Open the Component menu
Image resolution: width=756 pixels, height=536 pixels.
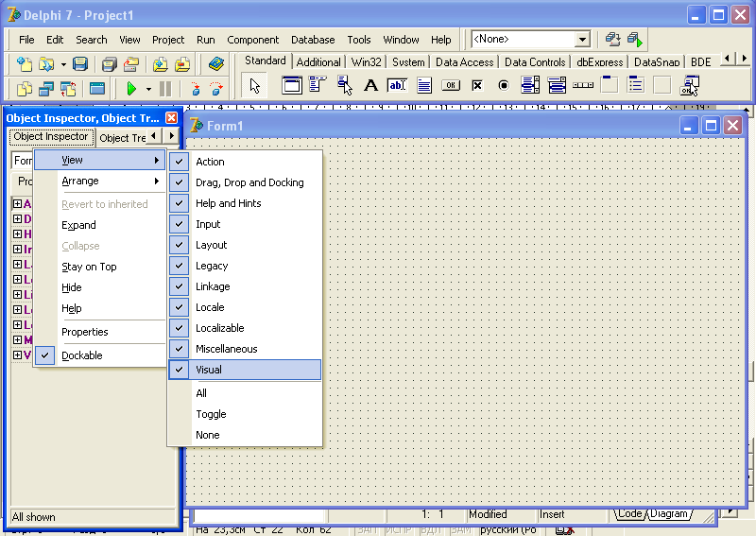pos(252,40)
